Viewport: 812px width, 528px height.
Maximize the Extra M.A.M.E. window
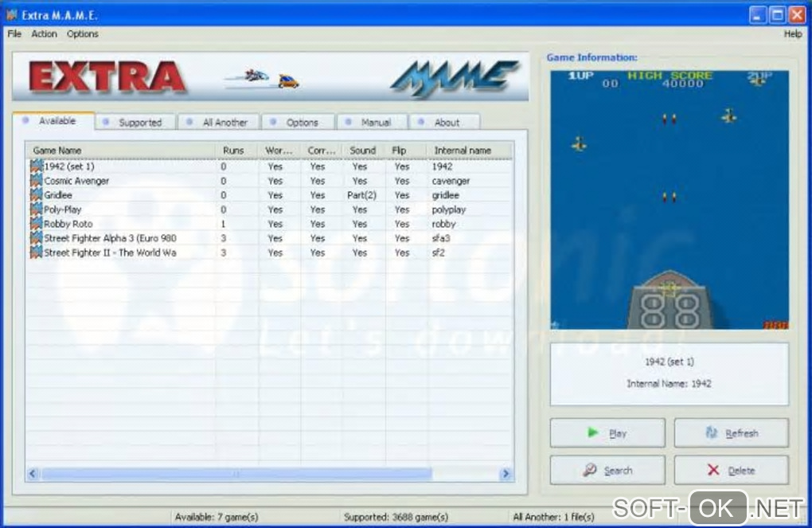point(777,15)
